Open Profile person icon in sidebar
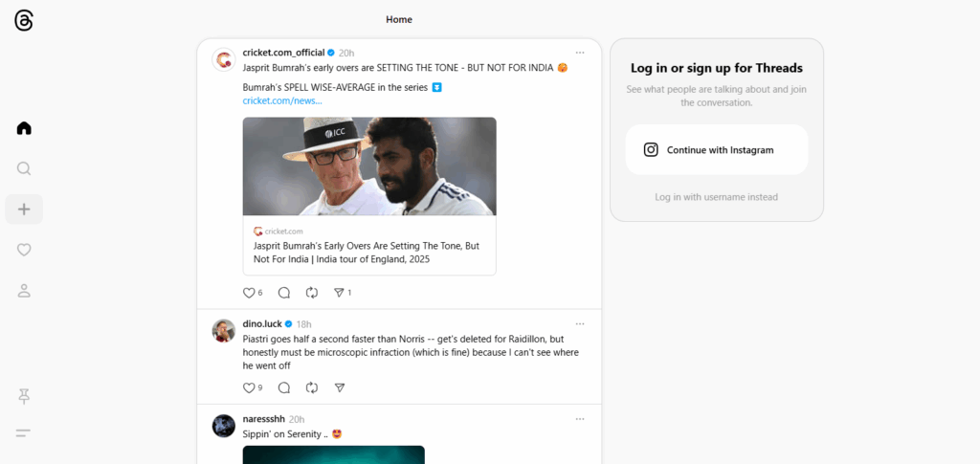980x464 pixels. click(x=24, y=291)
